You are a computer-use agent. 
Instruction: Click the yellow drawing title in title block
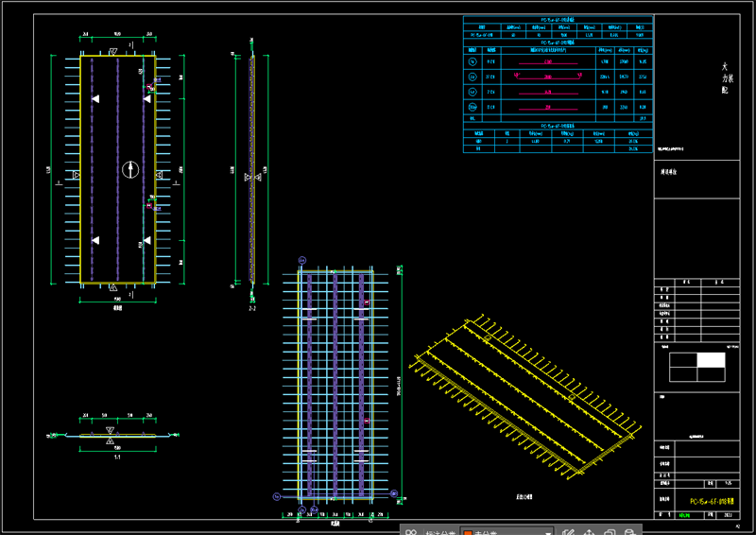712,502
